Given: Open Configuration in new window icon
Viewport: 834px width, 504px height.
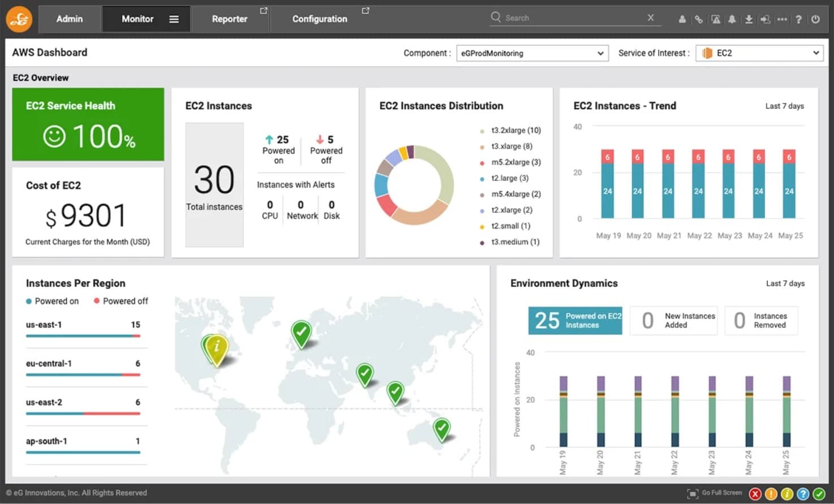Looking at the screenshot, I should pos(366,11).
